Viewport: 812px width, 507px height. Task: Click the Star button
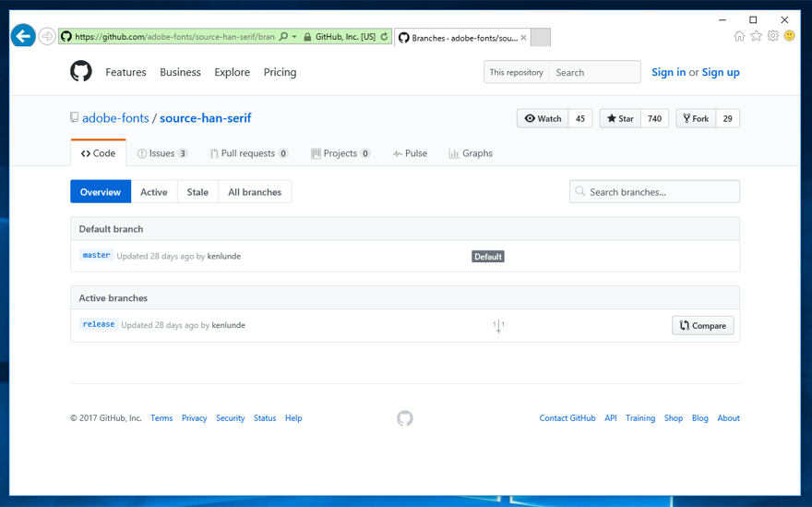point(620,118)
